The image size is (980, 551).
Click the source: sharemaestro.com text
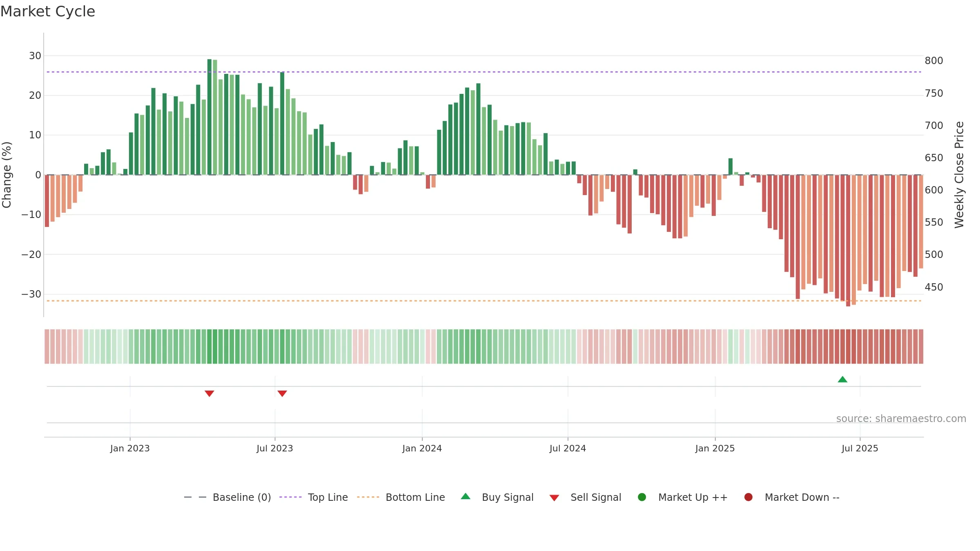click(x=901, y=418)
